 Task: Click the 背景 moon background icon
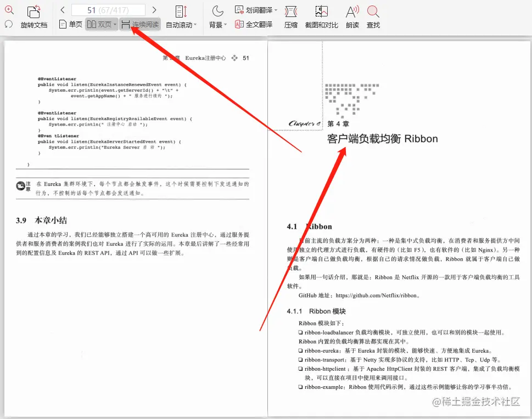point(217,11)
